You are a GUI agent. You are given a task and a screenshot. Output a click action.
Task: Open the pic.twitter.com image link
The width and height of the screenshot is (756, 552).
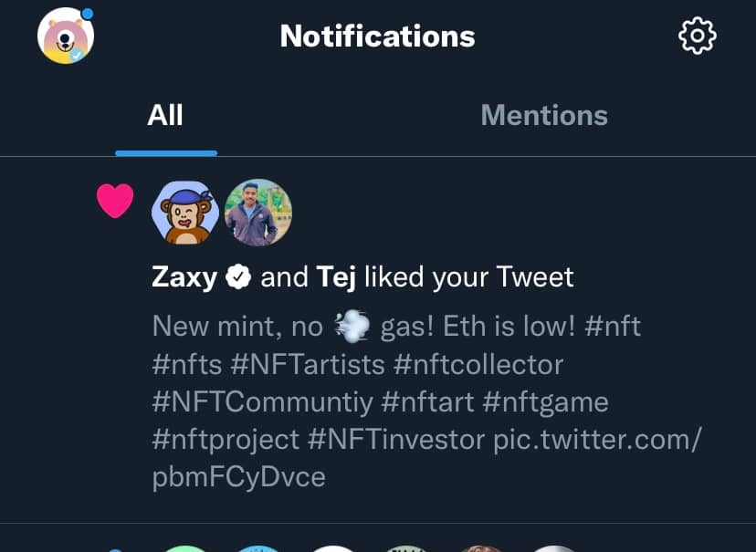(597, 440)
